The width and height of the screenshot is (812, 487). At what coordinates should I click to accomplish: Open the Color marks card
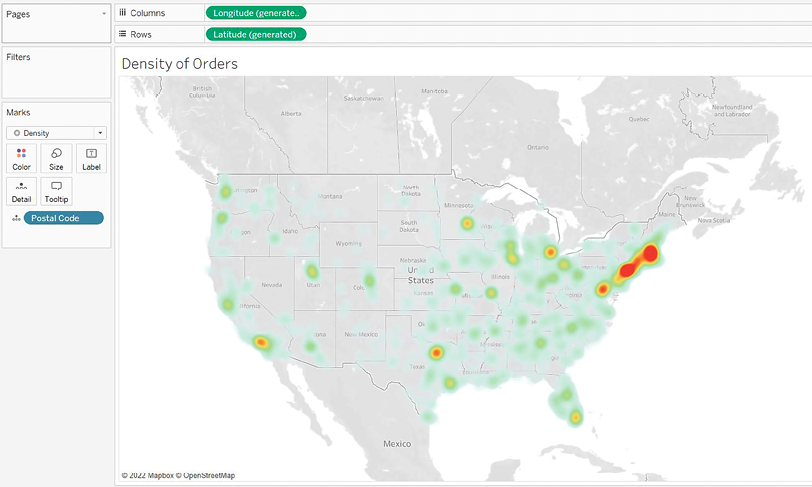(22, 158)
